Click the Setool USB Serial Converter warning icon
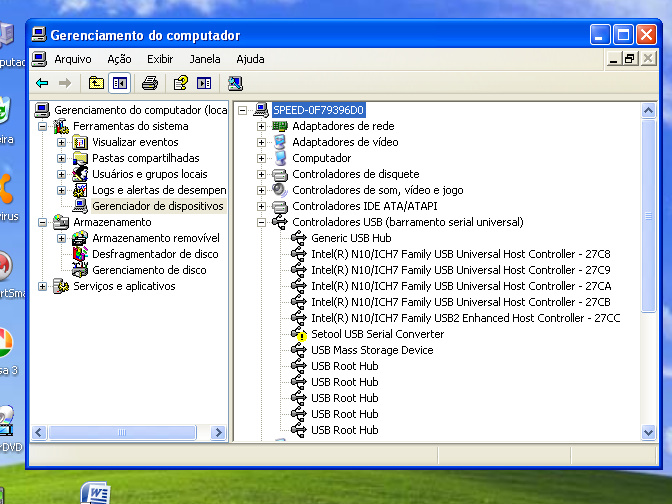 pos(299,334)
